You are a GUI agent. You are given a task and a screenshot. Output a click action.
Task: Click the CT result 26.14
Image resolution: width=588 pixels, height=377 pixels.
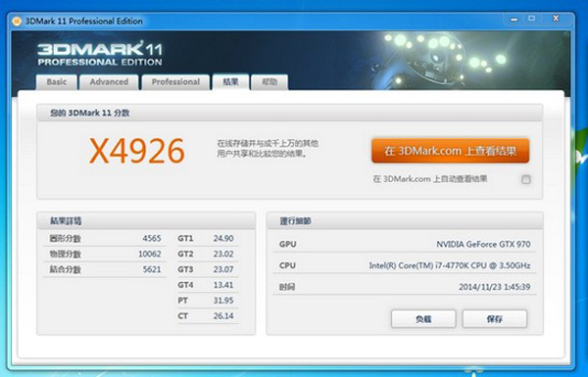tap(223, 316)
